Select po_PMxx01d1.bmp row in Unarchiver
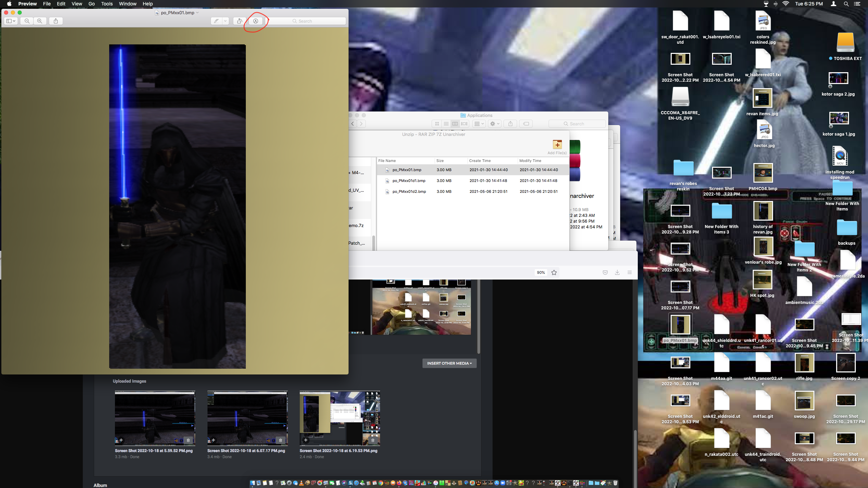This screenshot has height=488, width=868. 473,181
